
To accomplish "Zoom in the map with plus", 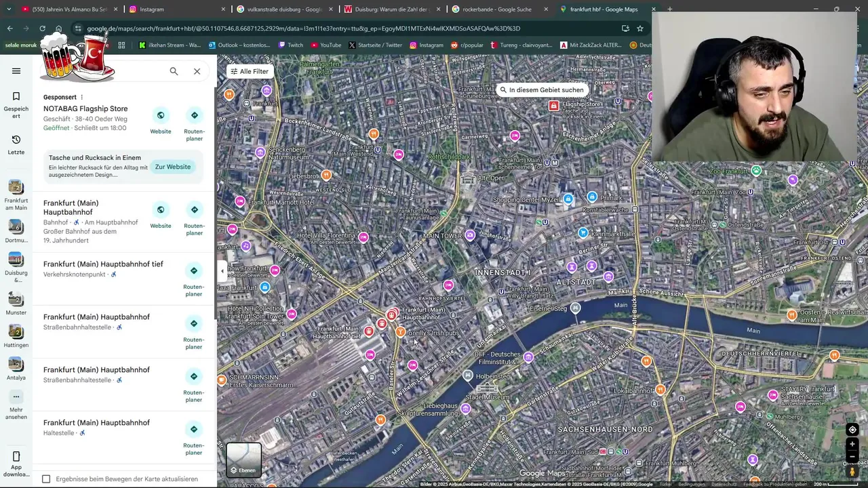I will pyautogui.click(x=852, y=444).
